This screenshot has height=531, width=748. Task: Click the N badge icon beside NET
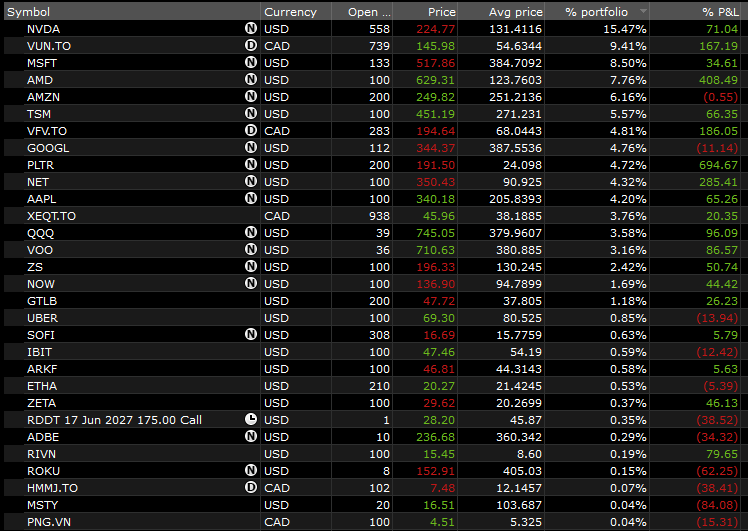point(251,182)
